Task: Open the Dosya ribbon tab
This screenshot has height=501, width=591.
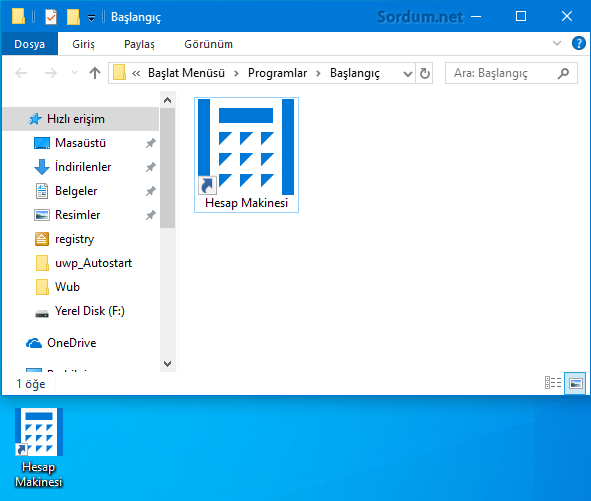Action: pos(29,44)
